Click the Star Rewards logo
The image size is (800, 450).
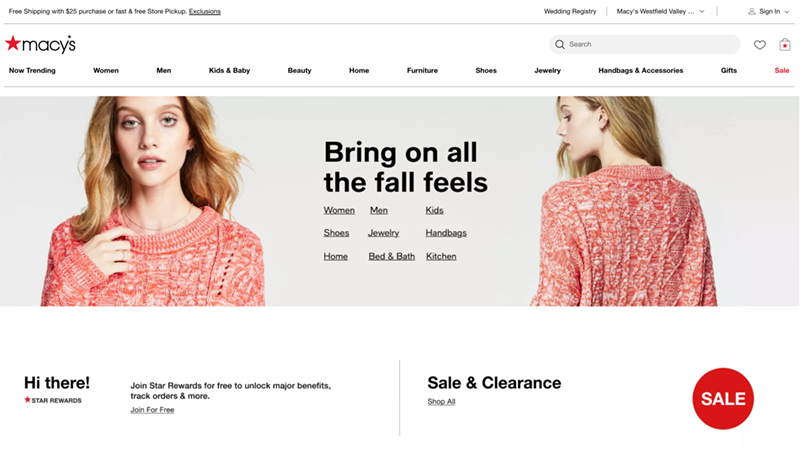53,400
